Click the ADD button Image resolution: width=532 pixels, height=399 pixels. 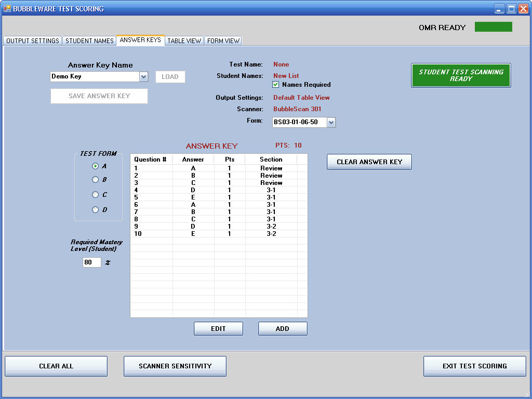(x=283, y=328)
